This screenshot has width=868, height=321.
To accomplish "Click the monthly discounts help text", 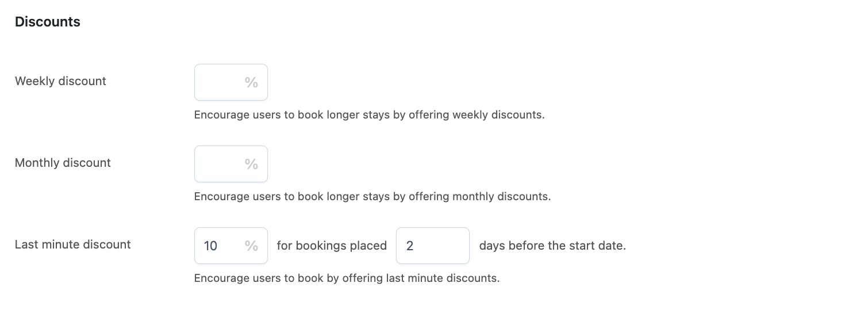I will (x=372, y=196).
